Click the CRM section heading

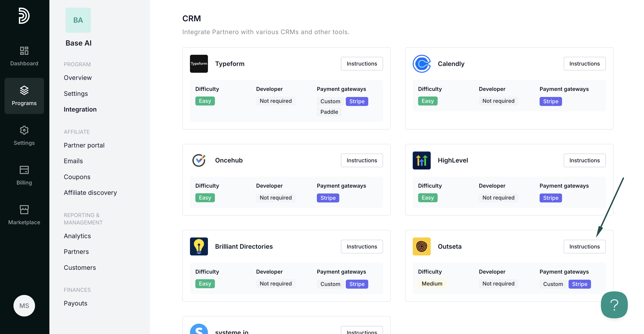click(x=192, y=18)
